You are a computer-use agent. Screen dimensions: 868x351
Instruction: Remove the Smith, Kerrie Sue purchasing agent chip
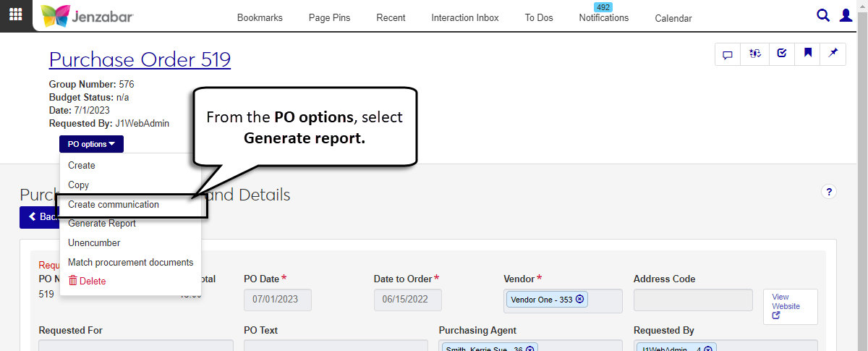pos(530,348)
